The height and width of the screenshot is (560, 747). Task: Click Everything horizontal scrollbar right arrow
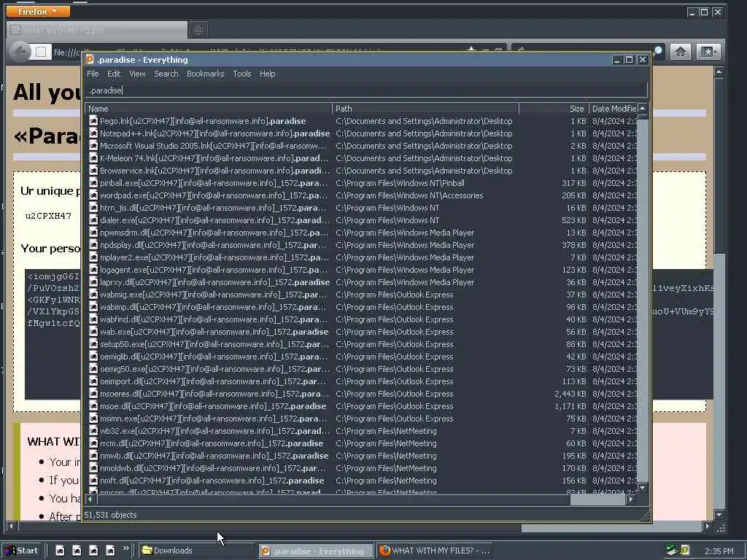[x=631, y=499]
